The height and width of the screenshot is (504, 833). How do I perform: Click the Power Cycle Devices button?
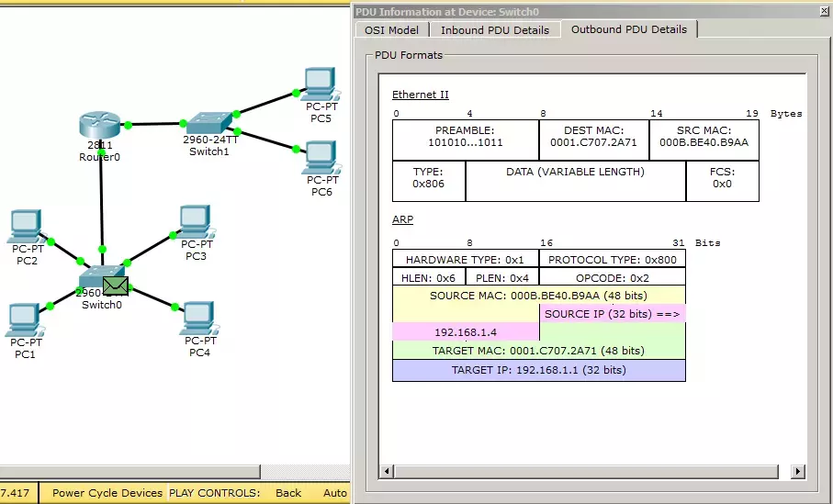(107, 493)
